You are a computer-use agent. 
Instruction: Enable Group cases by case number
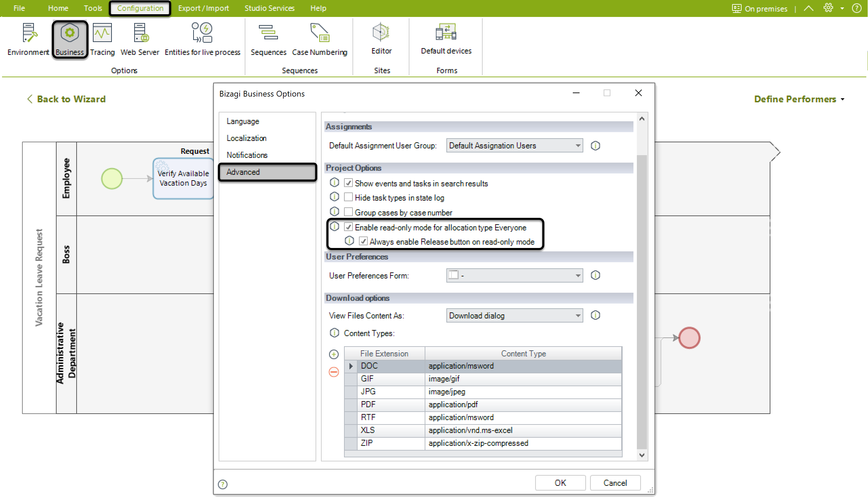tap(348, 212)
